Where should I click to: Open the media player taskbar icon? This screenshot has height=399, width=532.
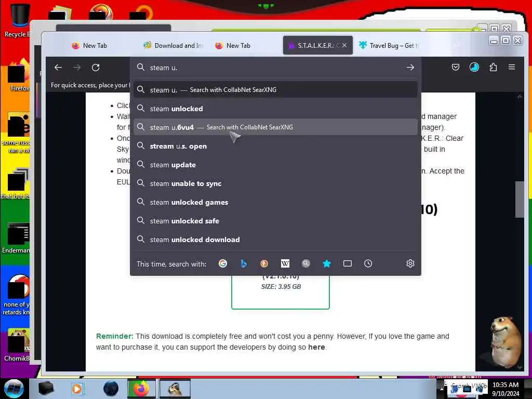click(77, 389)
